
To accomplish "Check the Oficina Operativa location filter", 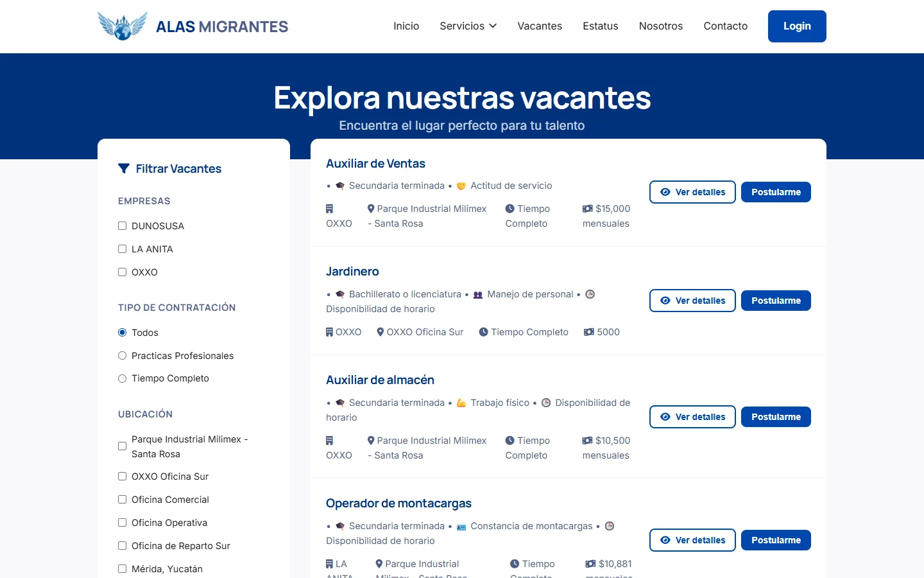I will [x=122, y=523].
